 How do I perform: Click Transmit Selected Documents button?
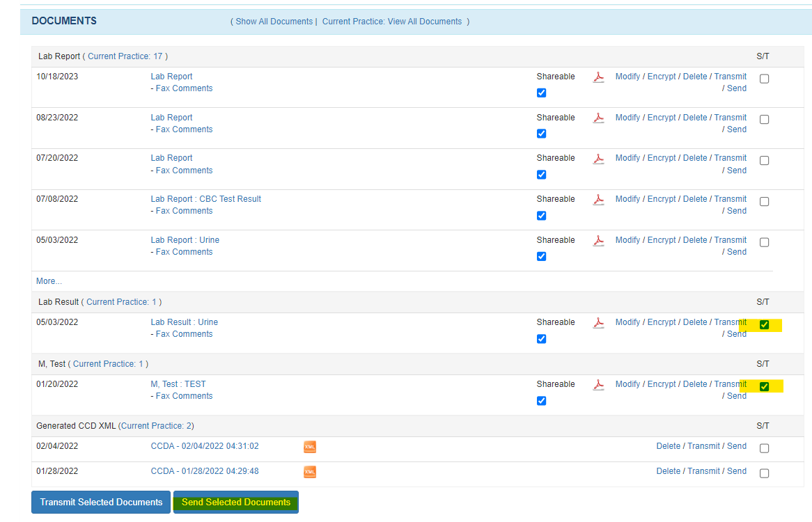click(x=101, y=503)
